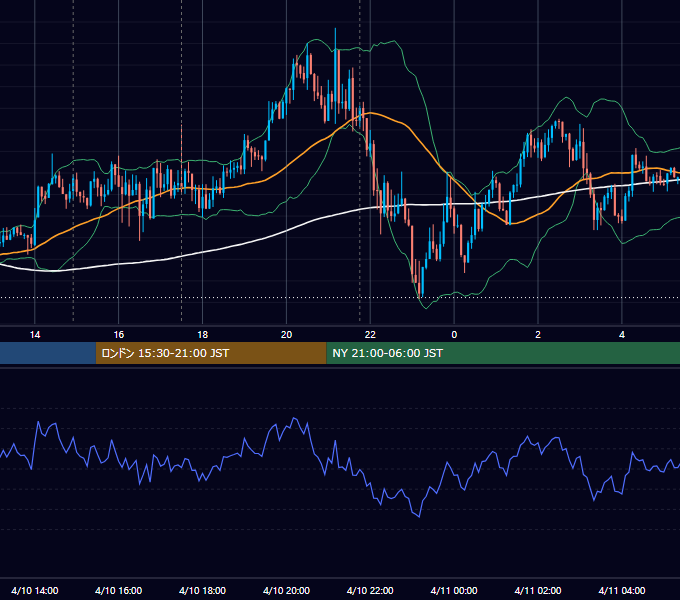Click the 18 hour axis label
680x600 pixels.
point(203,335)
